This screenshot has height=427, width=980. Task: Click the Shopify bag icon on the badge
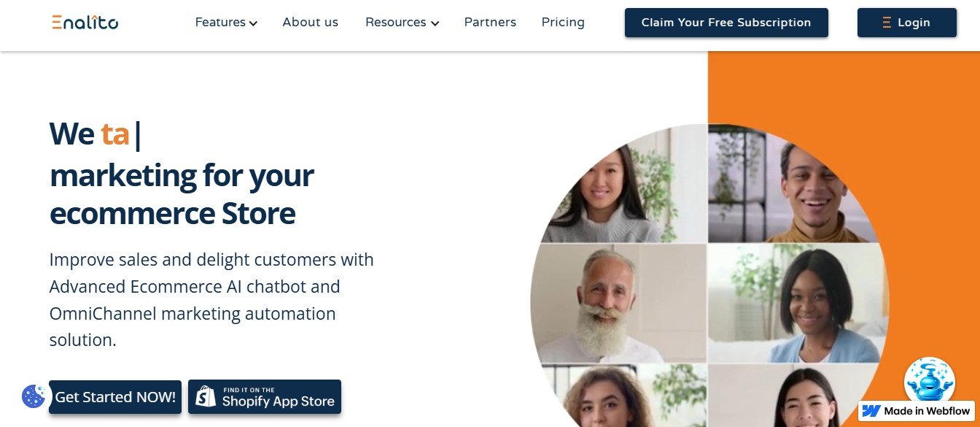click(203, 397)
